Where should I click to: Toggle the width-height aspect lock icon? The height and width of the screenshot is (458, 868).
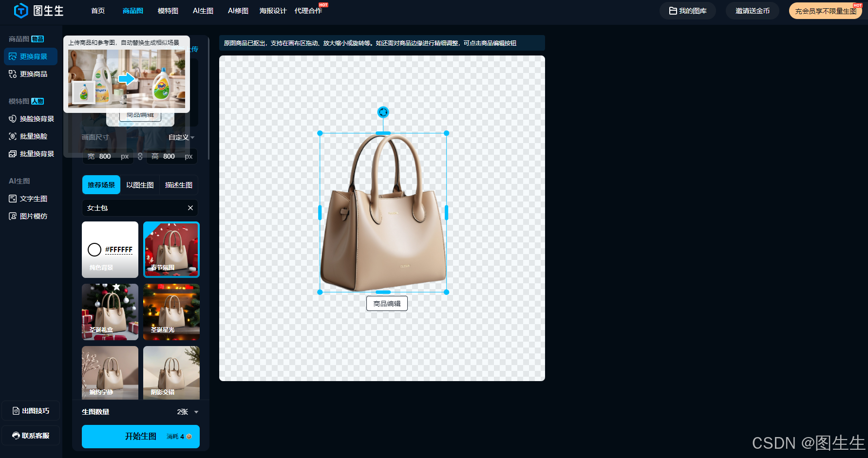click(x=140, y=156)
